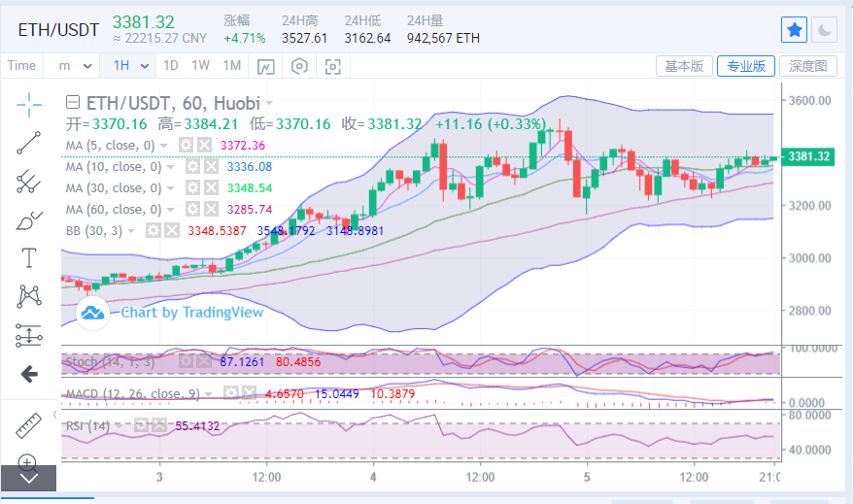Open the Chart by TradingView link
This screenshot has height=504, width=853.
pyautogui.click(x=192, y=312)
